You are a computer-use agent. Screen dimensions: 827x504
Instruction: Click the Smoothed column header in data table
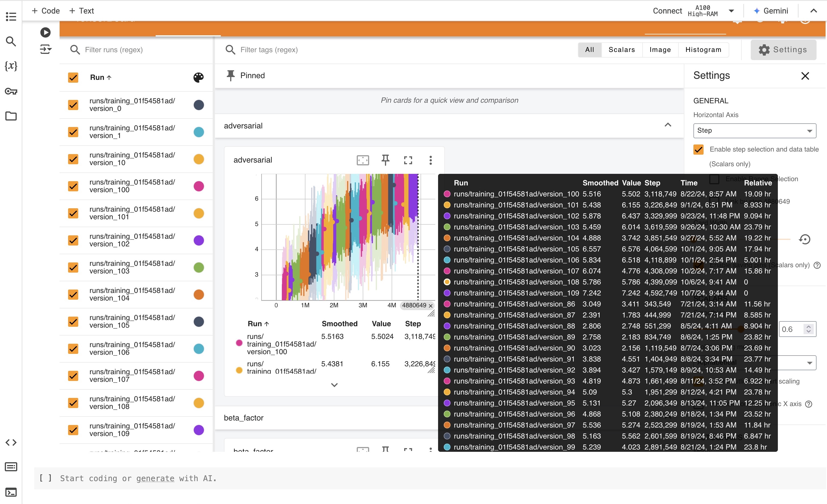pyautogui.click(x=339, y=324)
